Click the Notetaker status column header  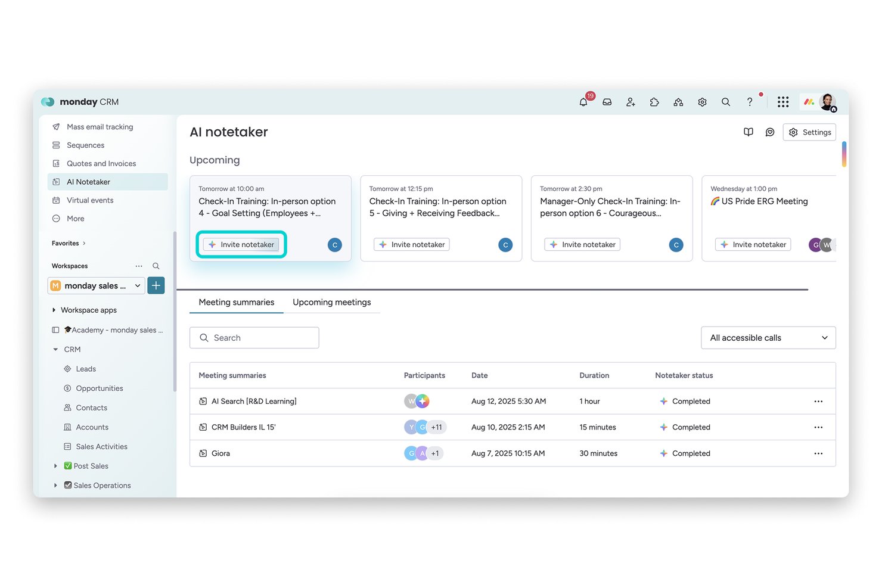tap(684, 376)
